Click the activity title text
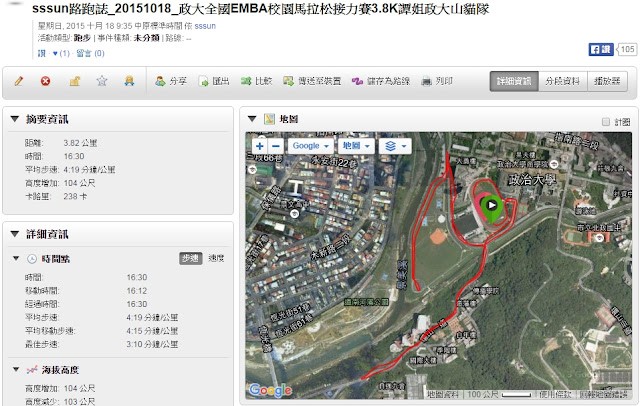This screenshot has width=640, height=406. coord(260,9)
